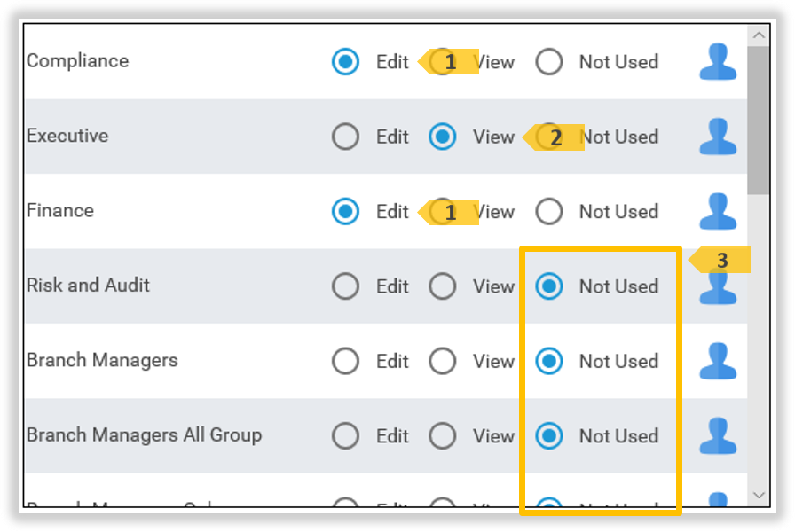Select the person icon for Risk and Audit
Image resolution: width=795 pixels, height=532 pixels.
pyautogui.click(x=718, y=286)
